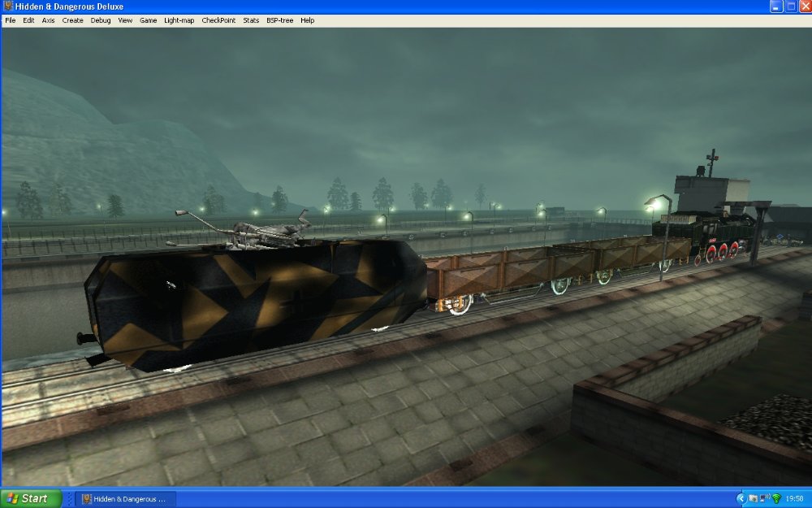The image size is (812, 508).
Task: Click the Windows Start button
Action: click(31, 499)
